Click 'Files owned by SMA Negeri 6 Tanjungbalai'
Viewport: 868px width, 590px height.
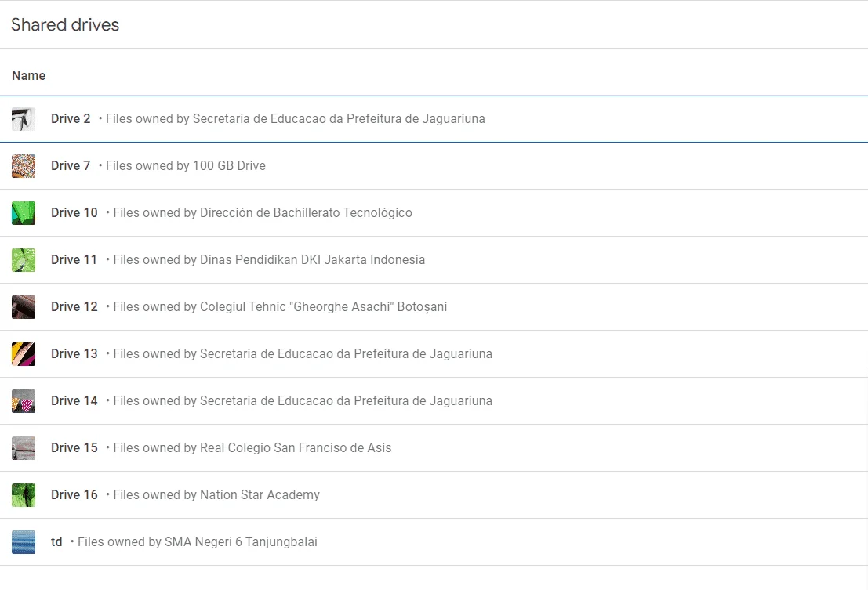tap(197, 542)
